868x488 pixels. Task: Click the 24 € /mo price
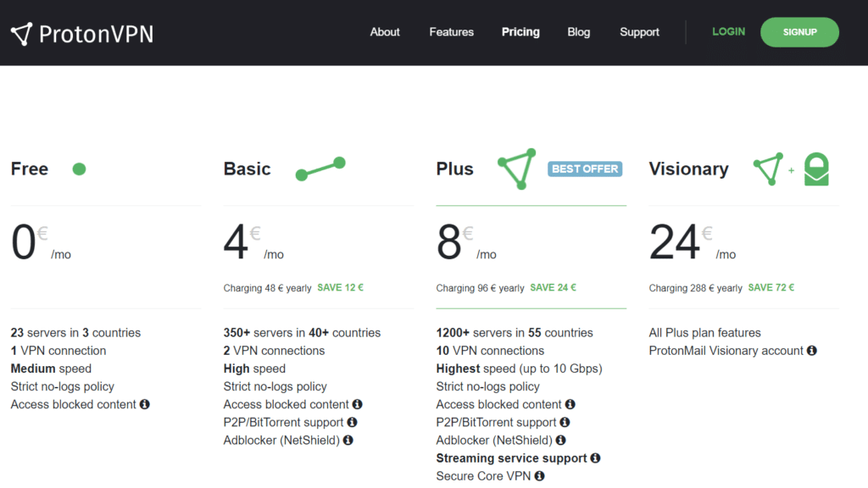click(x=693, y=242)
